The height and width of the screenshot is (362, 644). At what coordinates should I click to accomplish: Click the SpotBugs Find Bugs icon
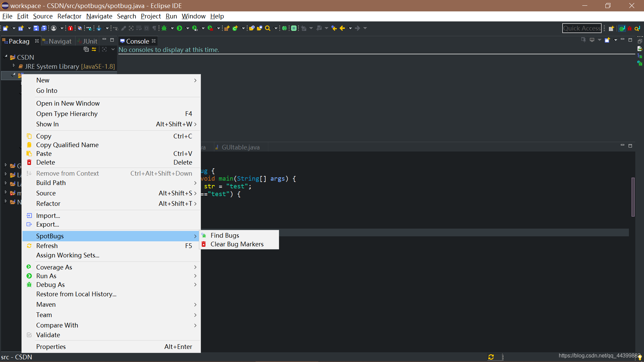(204, 235)
